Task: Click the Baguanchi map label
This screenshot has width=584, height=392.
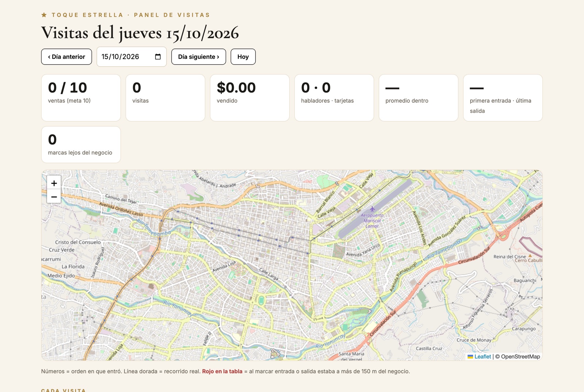Action: tap(525, 280)
